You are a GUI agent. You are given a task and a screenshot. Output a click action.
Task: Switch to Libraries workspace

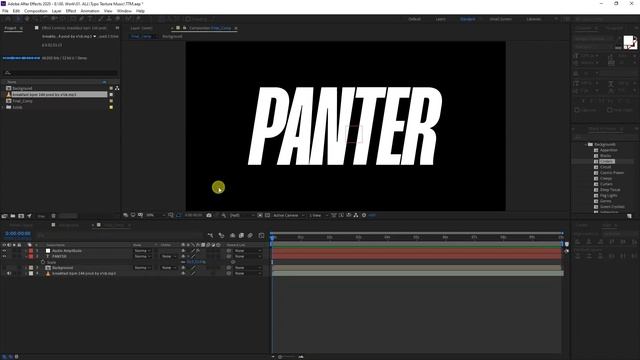coord(533,19)
